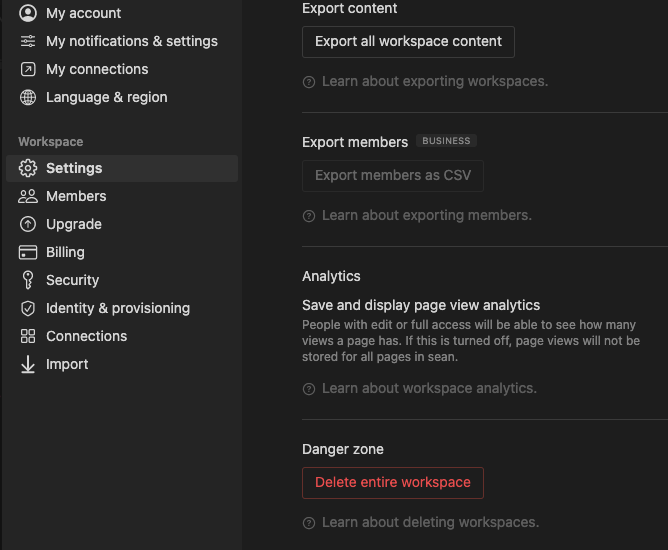Click help icon beside workspace analytics
Screen dimensions: 668x550
pos(309,389)
